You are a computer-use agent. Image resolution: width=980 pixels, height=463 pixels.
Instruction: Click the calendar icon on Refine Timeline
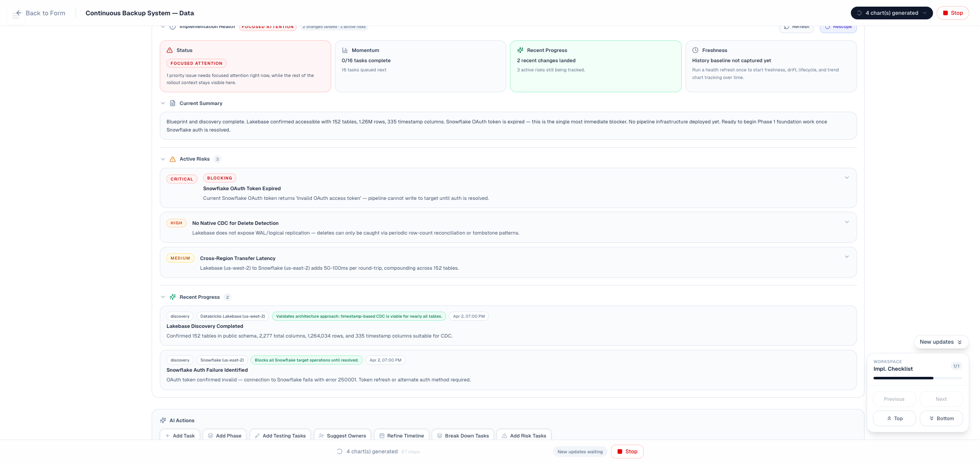pos(382,436)
